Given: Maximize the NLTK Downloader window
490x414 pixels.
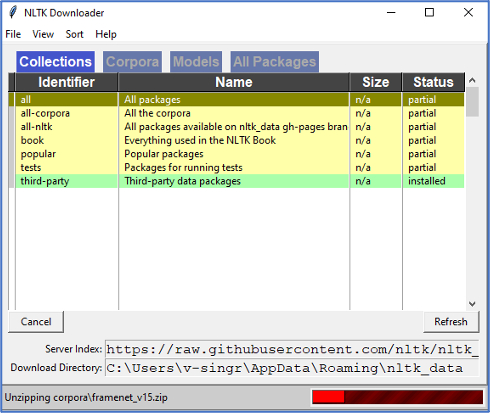Looking at the screenshot, I should pos(429,13).
